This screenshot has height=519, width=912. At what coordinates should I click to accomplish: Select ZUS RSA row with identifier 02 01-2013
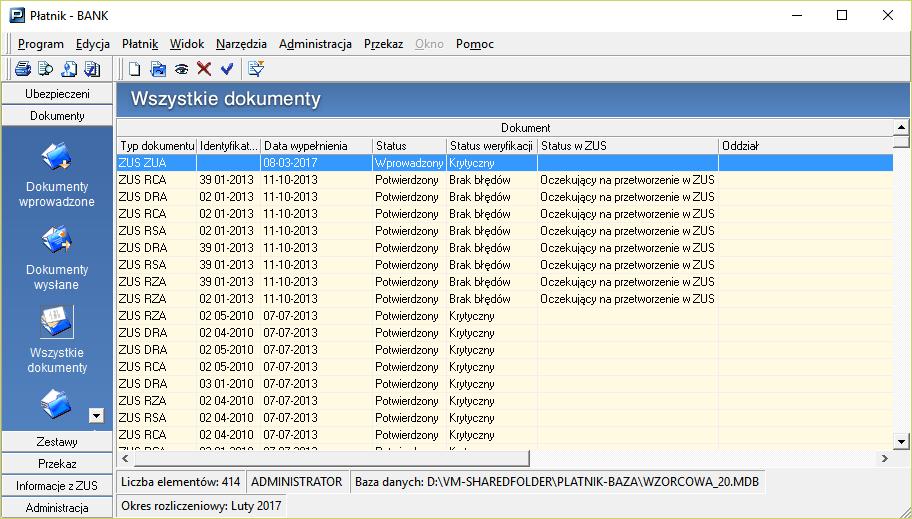[x=505, y=231]
